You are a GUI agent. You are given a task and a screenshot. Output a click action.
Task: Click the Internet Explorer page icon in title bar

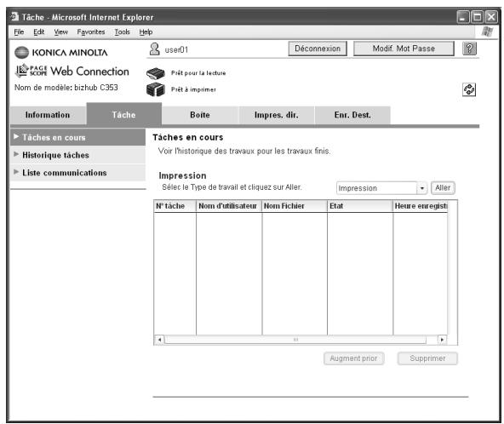(x=14, y=16)
